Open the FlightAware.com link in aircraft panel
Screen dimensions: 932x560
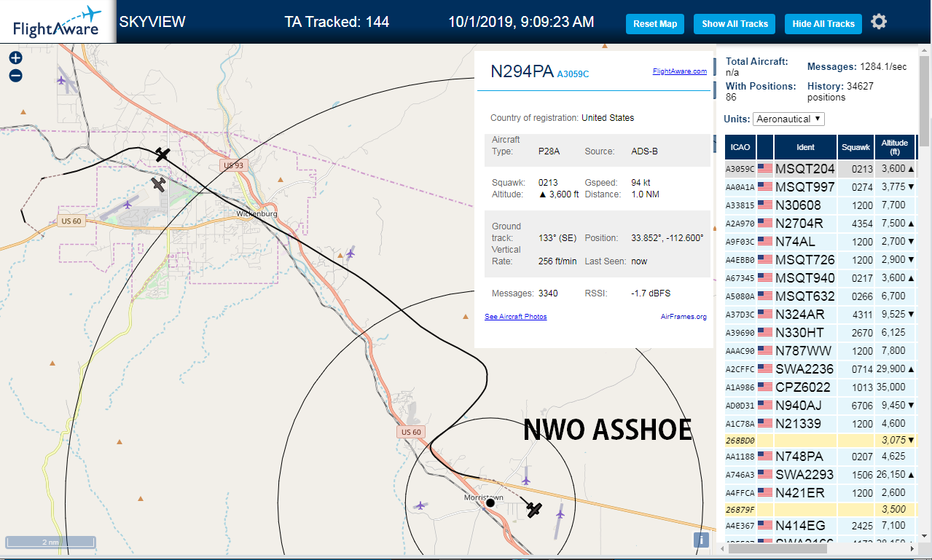pos(680,71)
